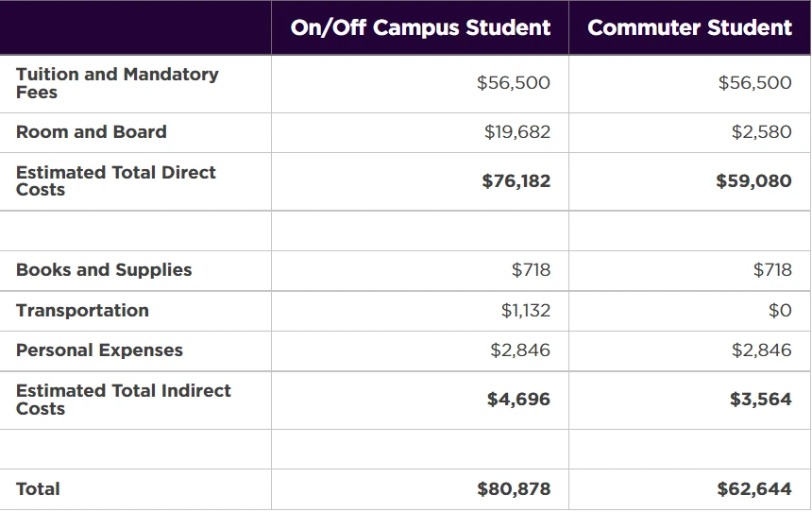812x512 pixels.
Task: Click the Commuter Student column header
Action: click(x=689, y=27)
